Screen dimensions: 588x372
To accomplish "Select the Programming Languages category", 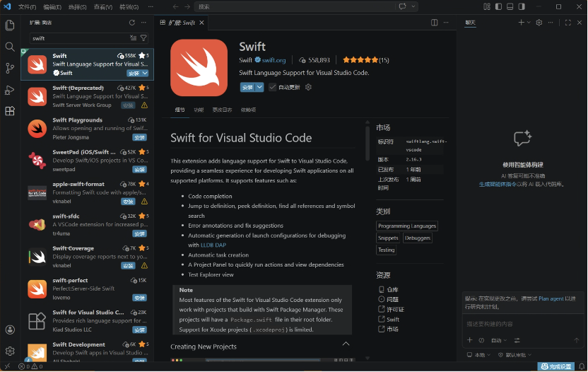I will pos(407,226).
